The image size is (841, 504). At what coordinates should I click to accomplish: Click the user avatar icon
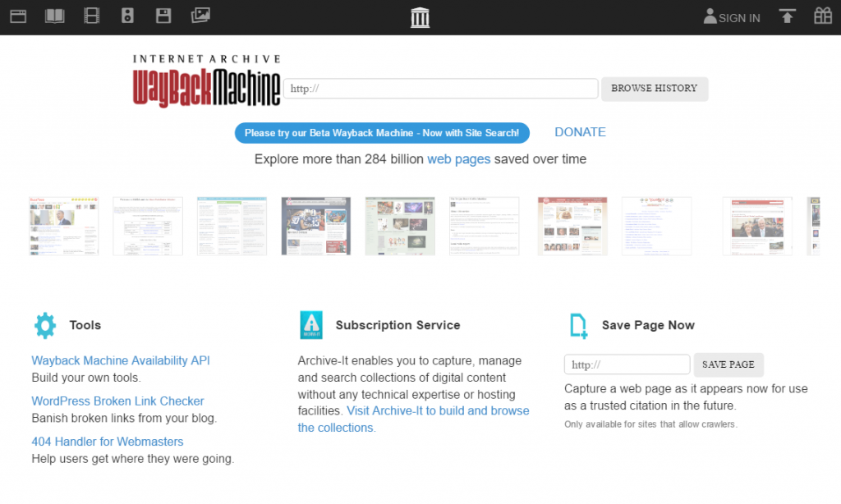point(710,16)
